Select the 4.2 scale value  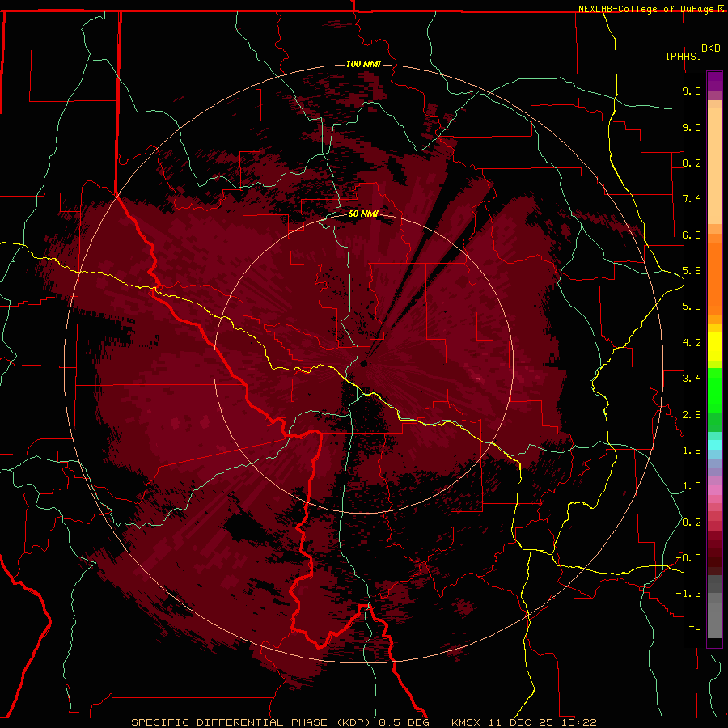pyautogui.click(x=692, y=343)
